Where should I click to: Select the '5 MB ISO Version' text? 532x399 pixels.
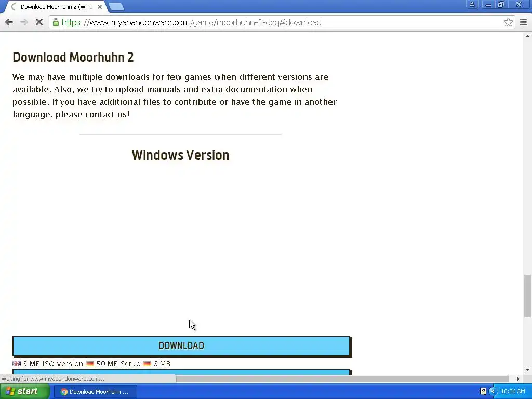[53, 363]
